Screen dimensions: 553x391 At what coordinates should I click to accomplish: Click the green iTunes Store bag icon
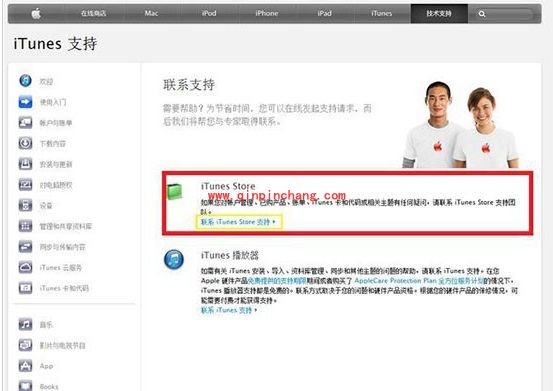pos(175,191)
